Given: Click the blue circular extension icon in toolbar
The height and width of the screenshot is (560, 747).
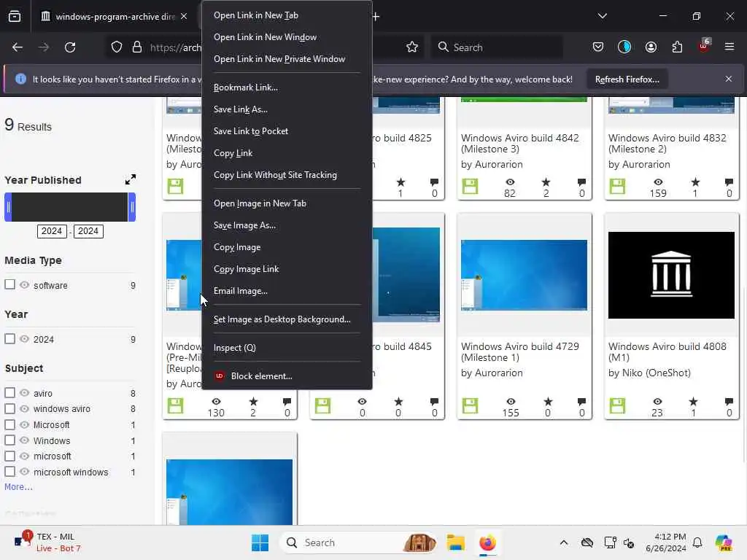Looking at the screenshot, I should (x=624, y=47).
